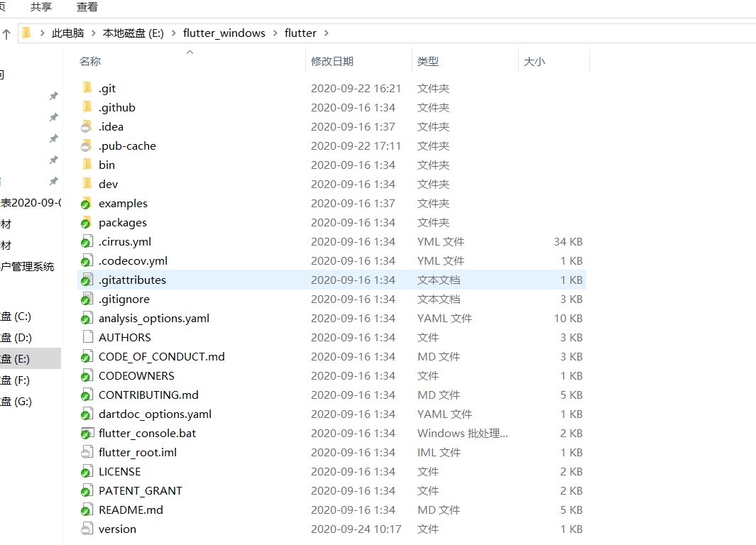This screenshot has height=545, width=756.
Task: Expand chevron after 此电脑 in address bar
Action: click(x=94, y=33)
